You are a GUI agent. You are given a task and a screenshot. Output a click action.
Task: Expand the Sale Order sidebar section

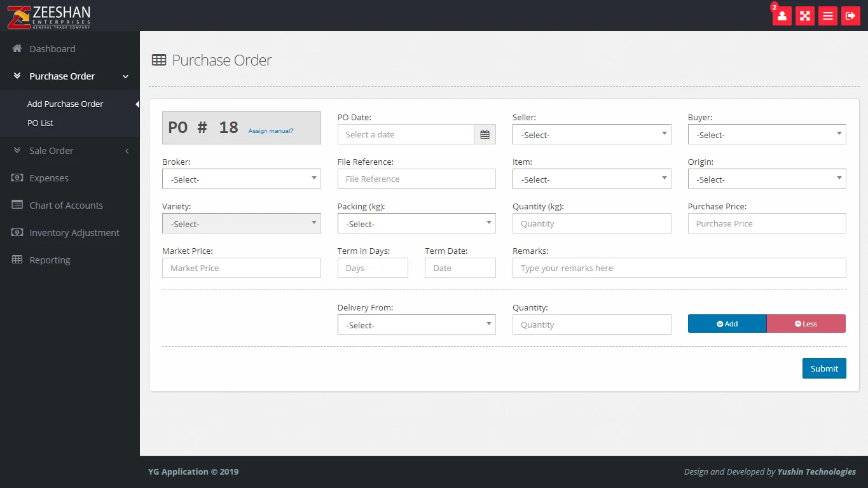(52, 151)
